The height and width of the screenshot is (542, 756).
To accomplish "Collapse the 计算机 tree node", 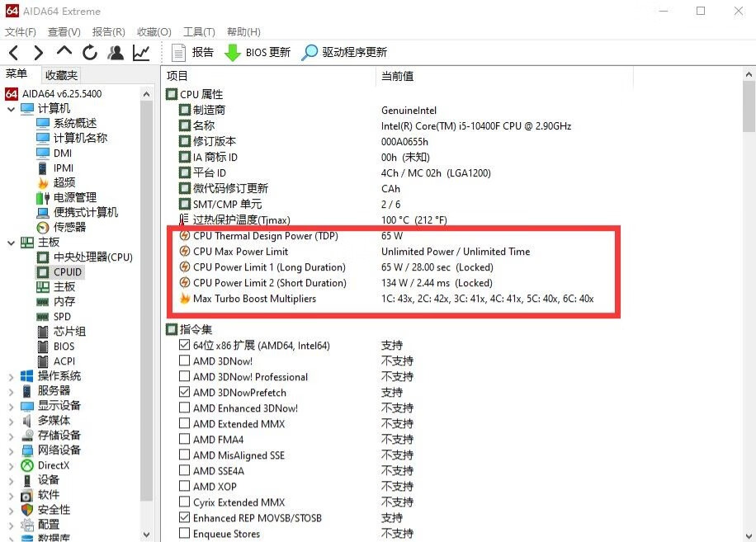I will (x=11, y=109).
